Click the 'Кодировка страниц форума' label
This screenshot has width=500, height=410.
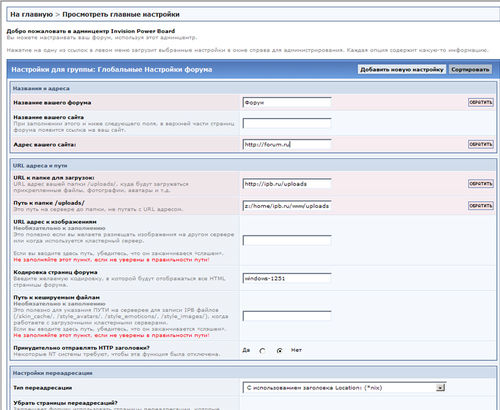[55, 272]
